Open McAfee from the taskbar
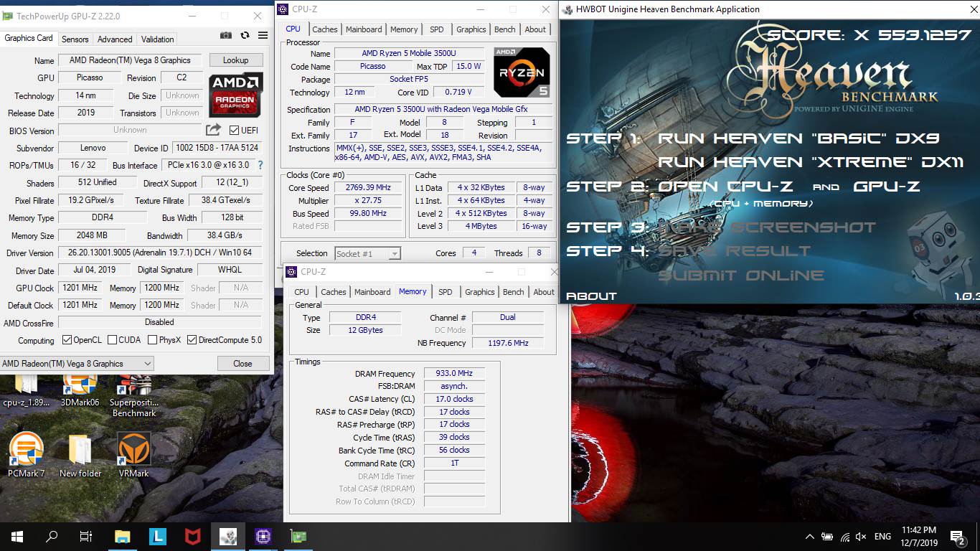 (192, 536)
